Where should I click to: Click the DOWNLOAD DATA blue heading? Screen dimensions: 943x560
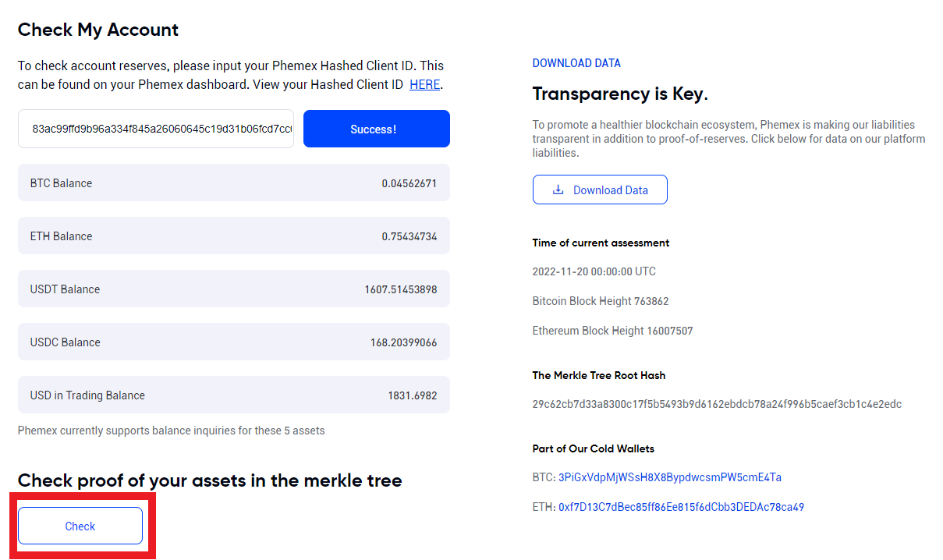tap(576, 63)
